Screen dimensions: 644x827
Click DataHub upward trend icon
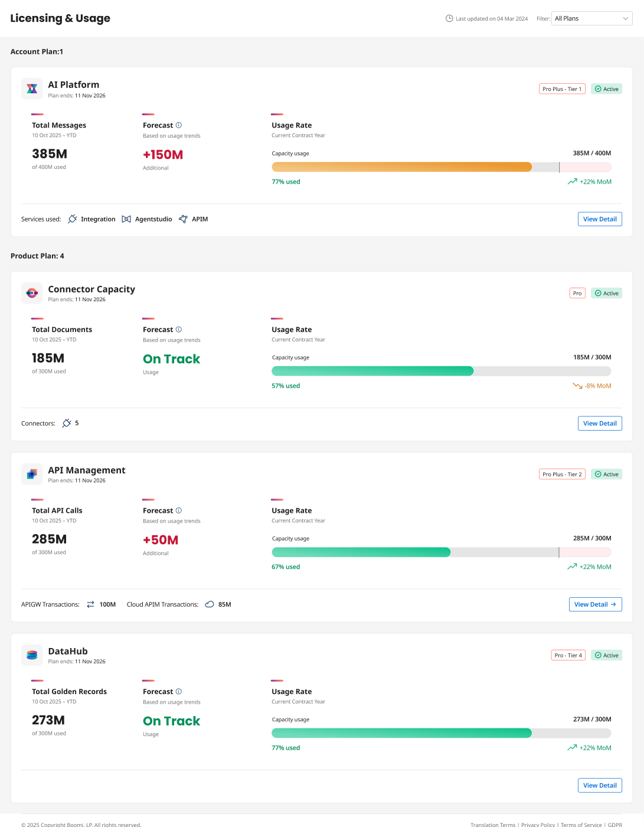(x=572, y=748)
